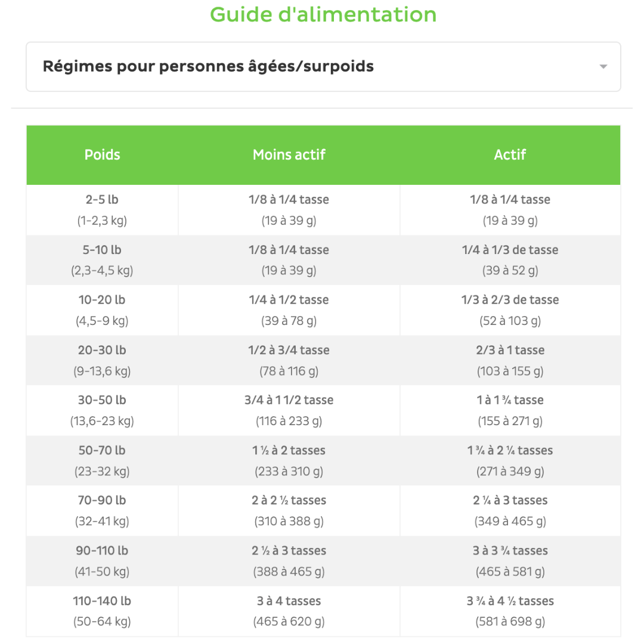Select the Poids column header
The image size is (644, 644).
(x=103, y=155)
